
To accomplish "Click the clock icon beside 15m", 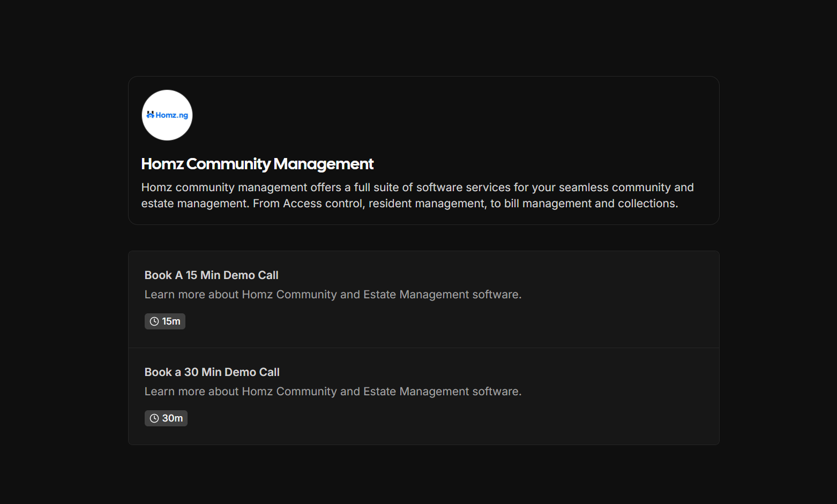I will click(x=154, y=321).
